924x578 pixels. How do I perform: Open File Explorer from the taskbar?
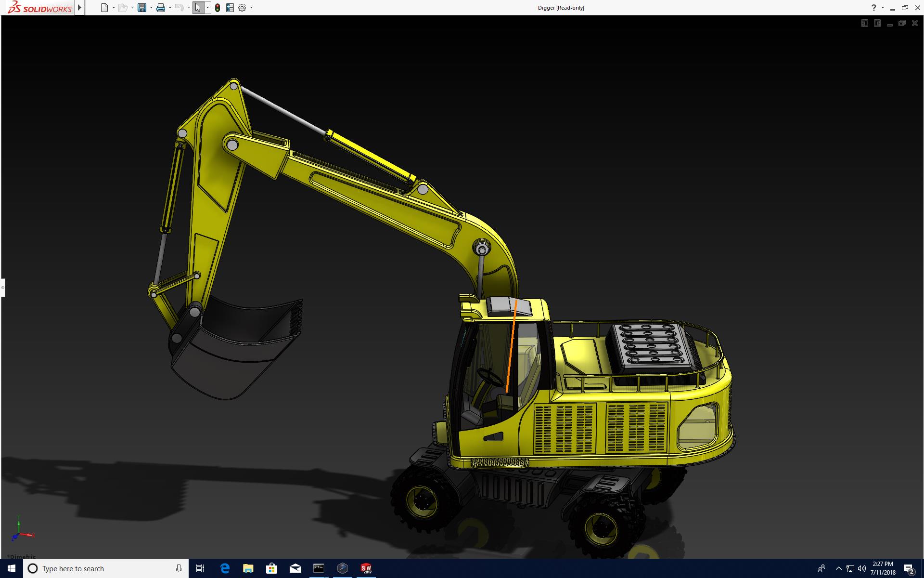248,568
